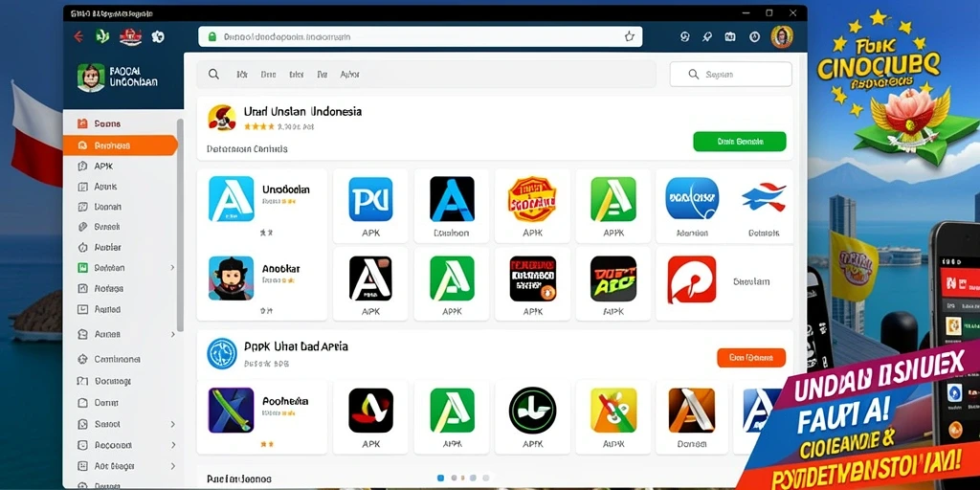Click the red back arrow in the browser bar
Screen dimensions: 980x490
(x=78, y=37)
